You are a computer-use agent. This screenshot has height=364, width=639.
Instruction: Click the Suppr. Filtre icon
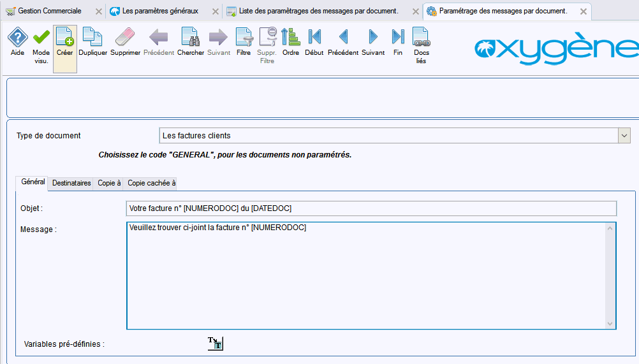click(267, 37)
